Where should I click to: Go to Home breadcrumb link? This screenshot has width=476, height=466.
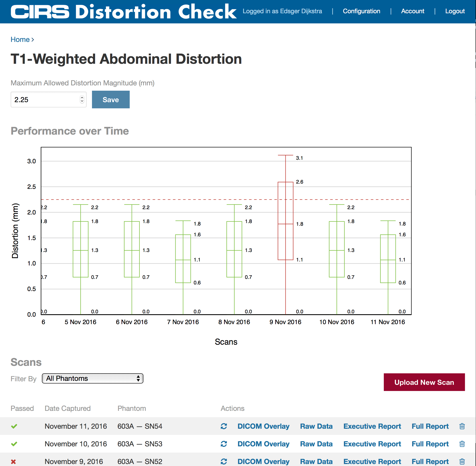click(20, 39)
